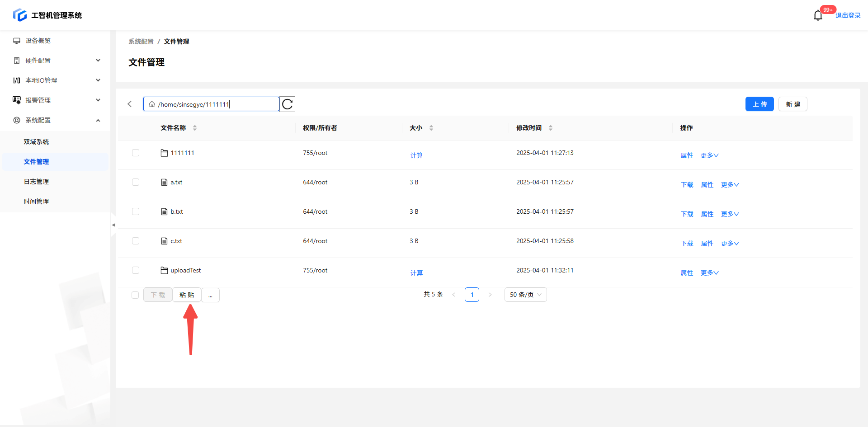Open 更多 dropdown for b.txt
This screenshot has width=868, height=427.
(730, 214)
